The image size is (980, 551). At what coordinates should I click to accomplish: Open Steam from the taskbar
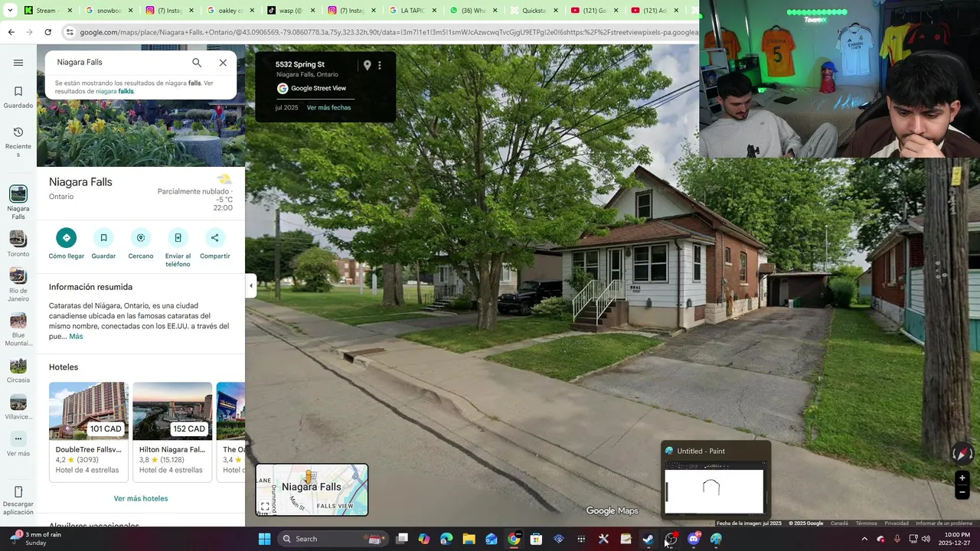click(x=648, y=539)
